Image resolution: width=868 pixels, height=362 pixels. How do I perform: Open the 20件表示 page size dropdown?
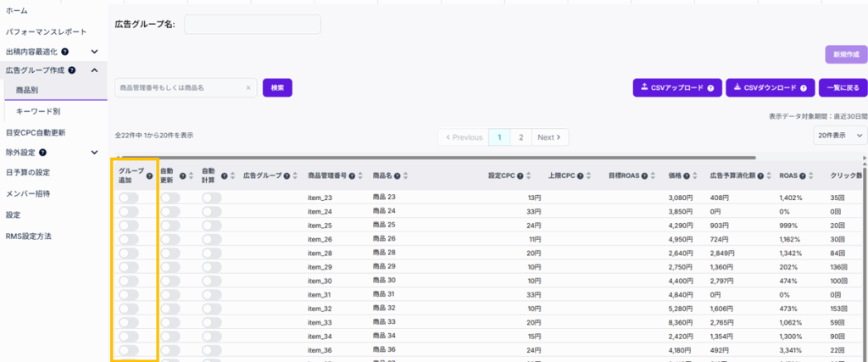[x=840, y=136]
